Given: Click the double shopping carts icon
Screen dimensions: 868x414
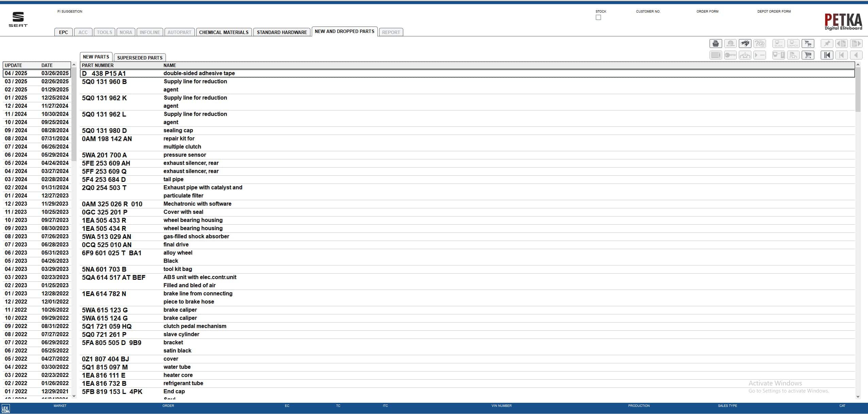Looking at the screenshot, I should [808, 44].
